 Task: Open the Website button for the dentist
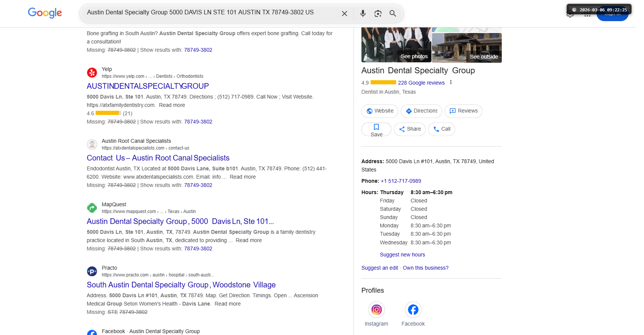click(380, 111)
